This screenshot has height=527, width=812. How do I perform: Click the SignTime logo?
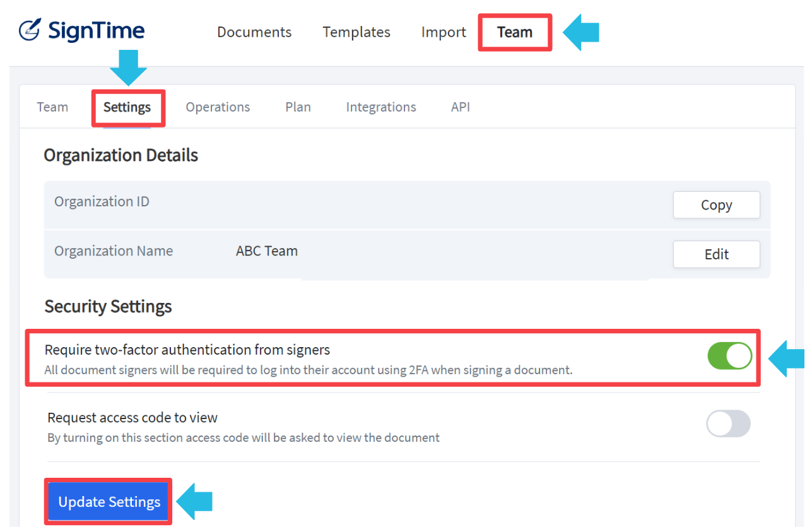click(x=82, y=30)
